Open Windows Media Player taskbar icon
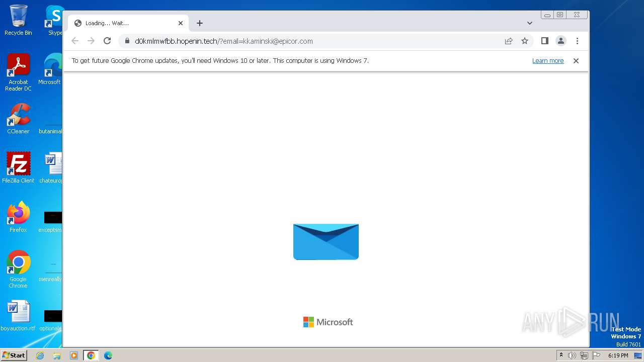The width and height of the screenshot is (644, 362). [74, 355]
